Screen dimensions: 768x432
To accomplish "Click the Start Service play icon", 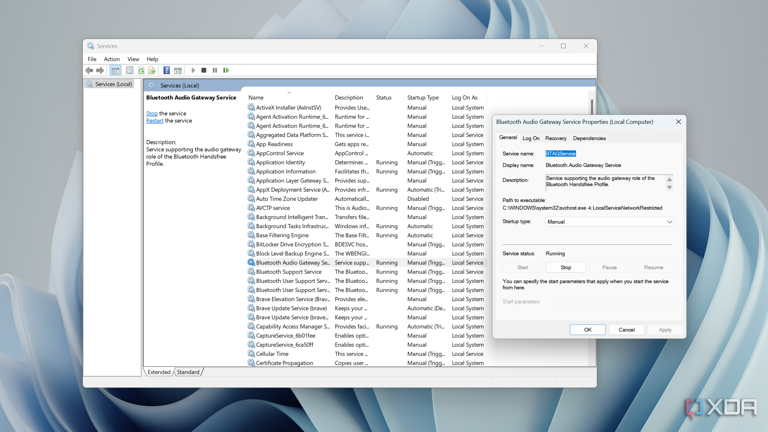I will click(x=193, y=71).
